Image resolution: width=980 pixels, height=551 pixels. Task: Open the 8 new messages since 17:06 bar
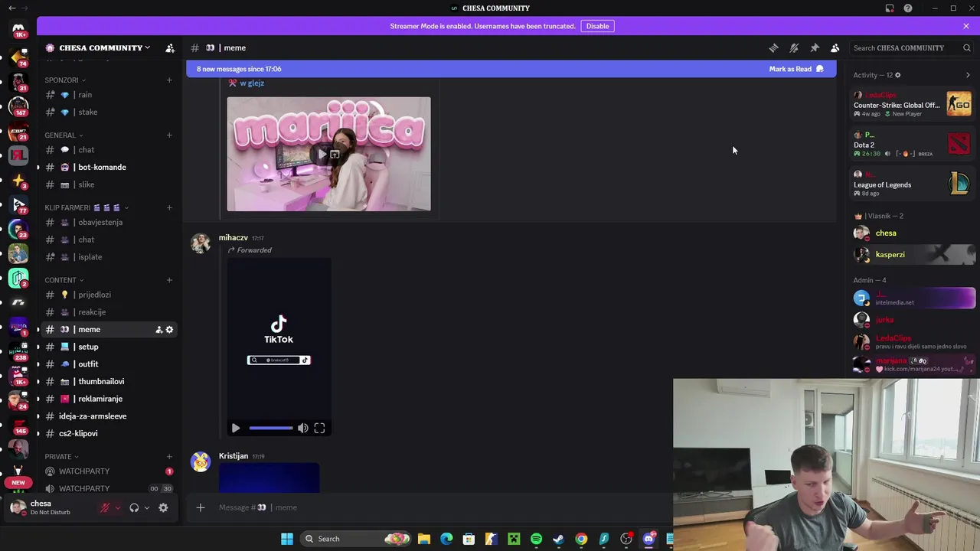[x=511, y=69]
